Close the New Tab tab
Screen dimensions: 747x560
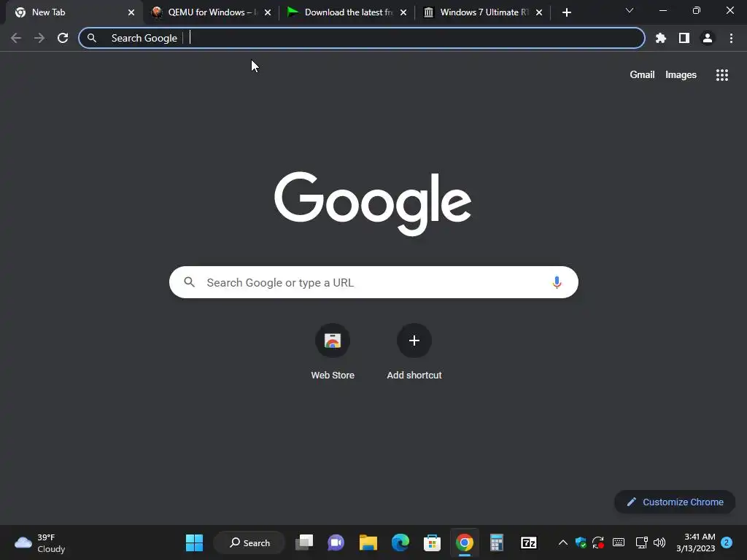click(131, 12)
